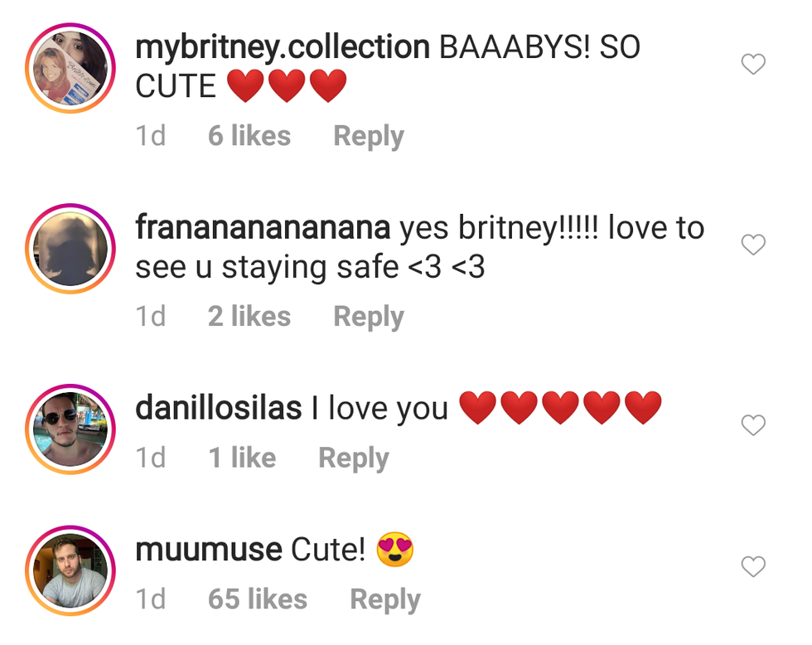Like muumuse's "Cute!" comment

[752, 567]
